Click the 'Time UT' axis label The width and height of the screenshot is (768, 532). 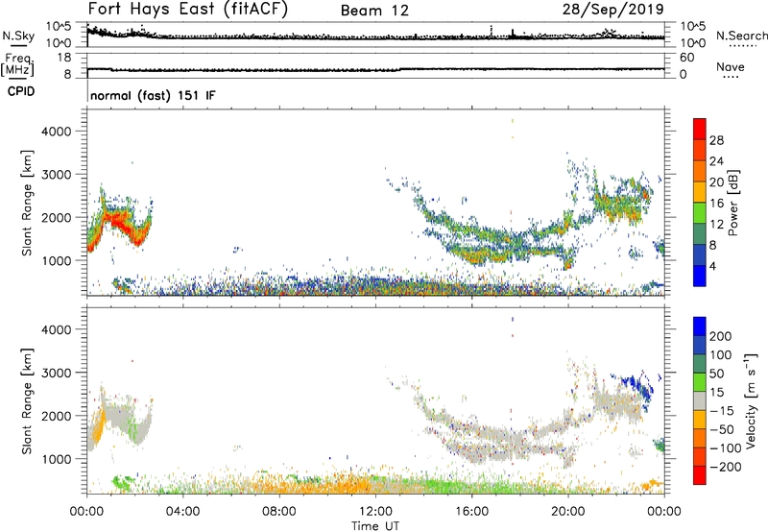pos(375,526)
